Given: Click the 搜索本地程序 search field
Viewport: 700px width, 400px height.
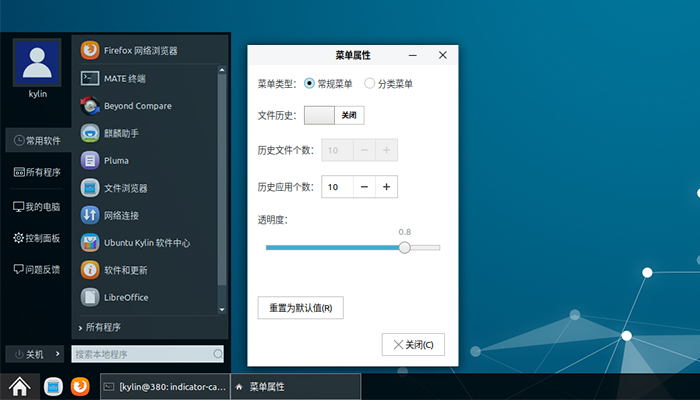Looking at the screenshot, I should [x=142, y=354].
